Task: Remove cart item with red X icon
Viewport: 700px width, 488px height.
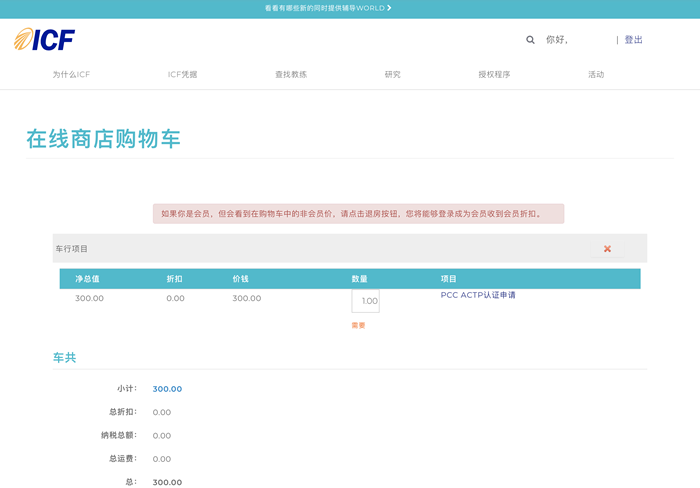Action: point(607,249)
